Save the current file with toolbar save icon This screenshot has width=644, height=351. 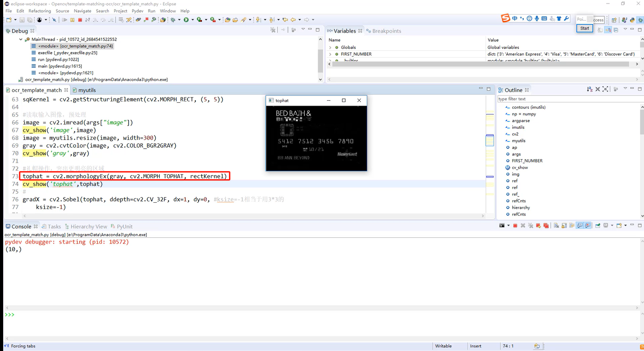pos(22,20)
